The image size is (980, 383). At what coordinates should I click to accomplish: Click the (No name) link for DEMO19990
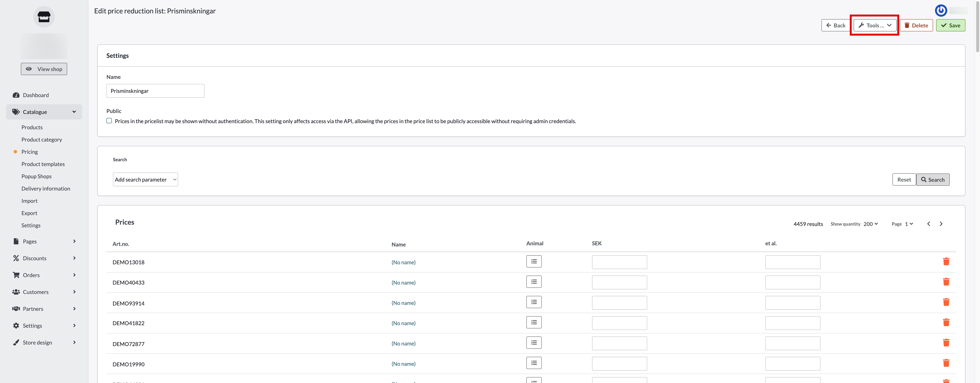click(403, 364)
